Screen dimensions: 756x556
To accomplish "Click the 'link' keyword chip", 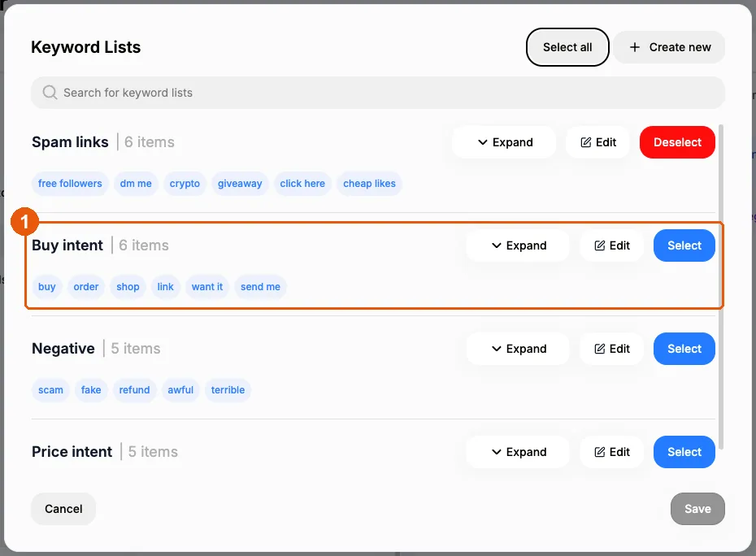I will click(165, 287).
